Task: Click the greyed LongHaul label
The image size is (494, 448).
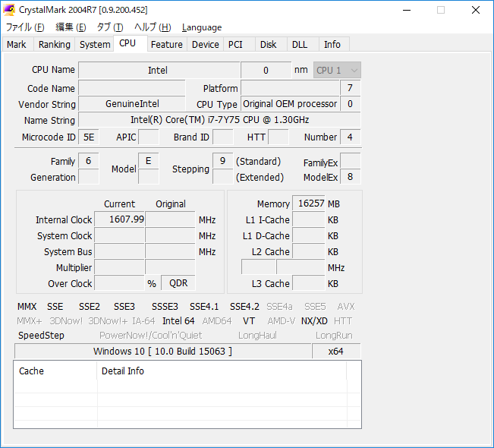Action: pyautogui.click(x=257, y=336)
